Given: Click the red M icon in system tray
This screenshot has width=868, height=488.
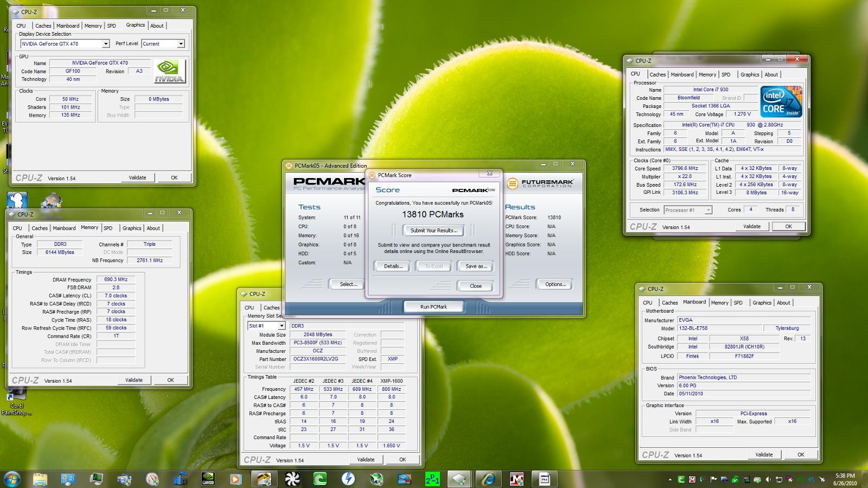Looking at the screenshot, I should (692, 479).
